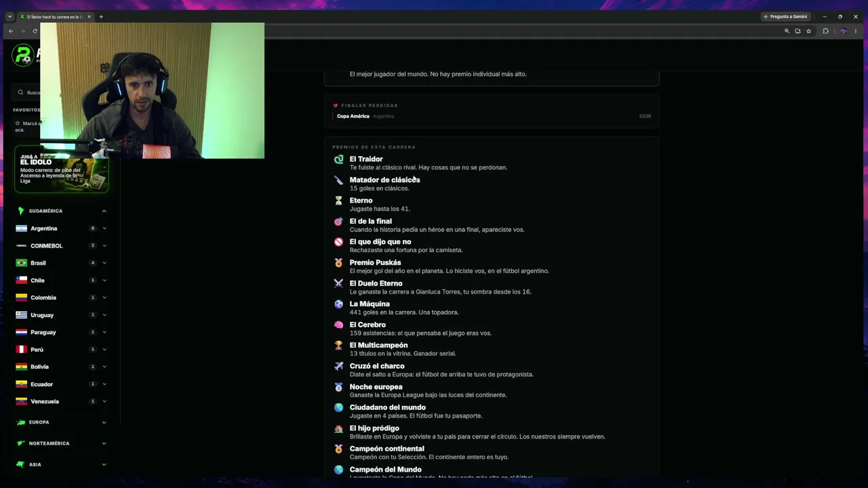The height and width of the screenshot is (488, 868).
Task: Click the text "Jugaste hasta los 41."
Action: tap(380, 209)
